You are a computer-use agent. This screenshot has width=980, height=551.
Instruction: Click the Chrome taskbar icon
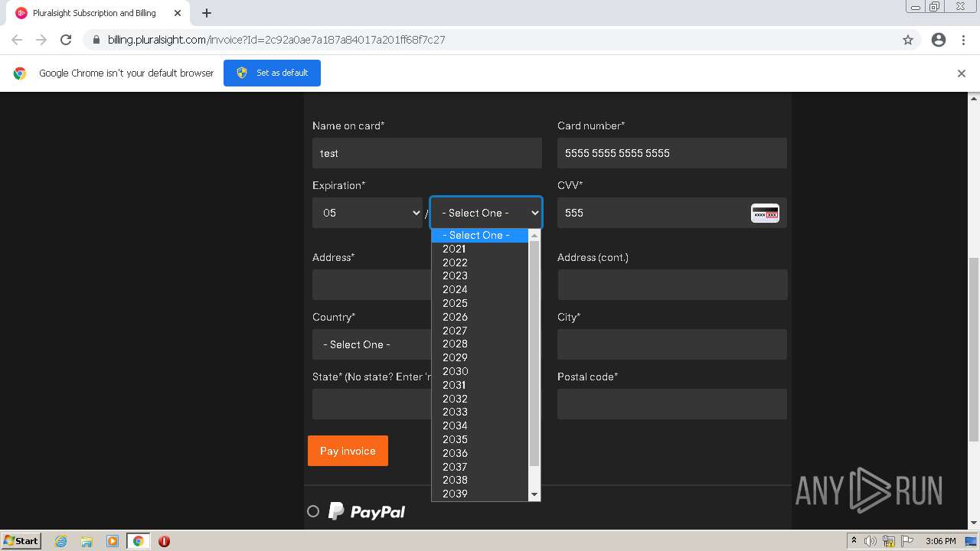click(138, 541)
